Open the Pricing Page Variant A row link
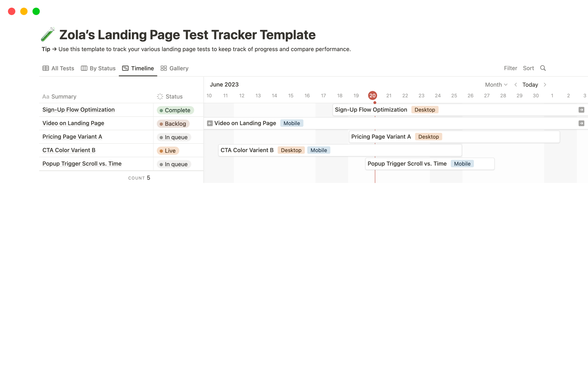 pos(72,137)
